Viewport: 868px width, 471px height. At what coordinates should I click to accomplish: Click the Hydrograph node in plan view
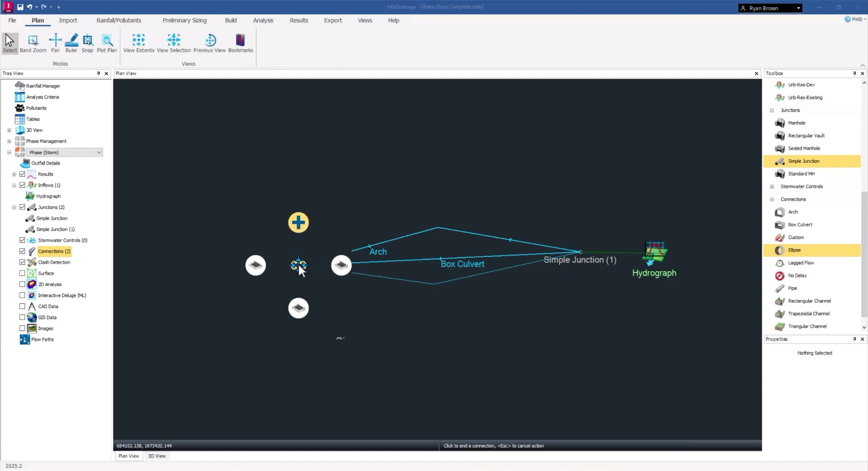pos(654,254)
